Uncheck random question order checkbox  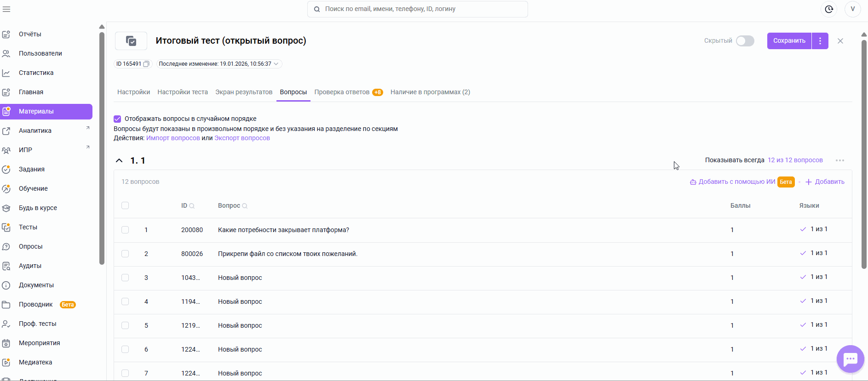click(x=117, y=119)
